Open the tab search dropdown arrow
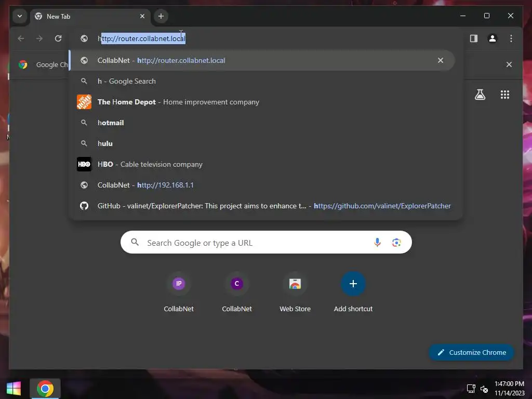The width and height of the screenshot is (532, 399). [20, 16]
